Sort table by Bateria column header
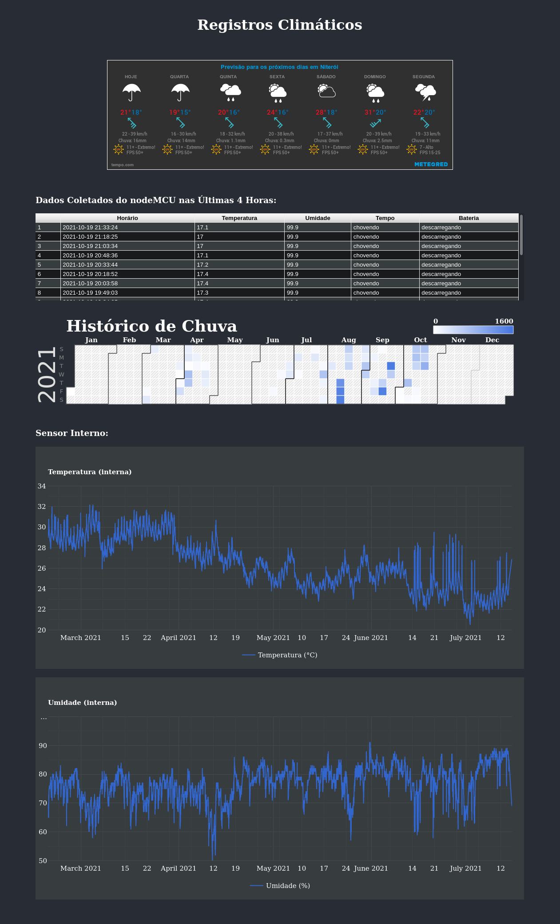Image resolution: width=560 pixels, height=924 pixels. pyautogui.click(x=469, y=218)
